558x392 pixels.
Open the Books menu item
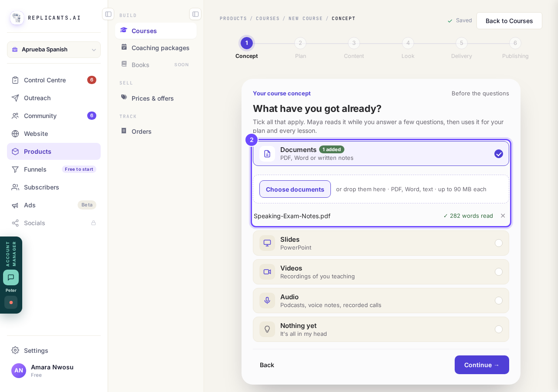(156, 64)
